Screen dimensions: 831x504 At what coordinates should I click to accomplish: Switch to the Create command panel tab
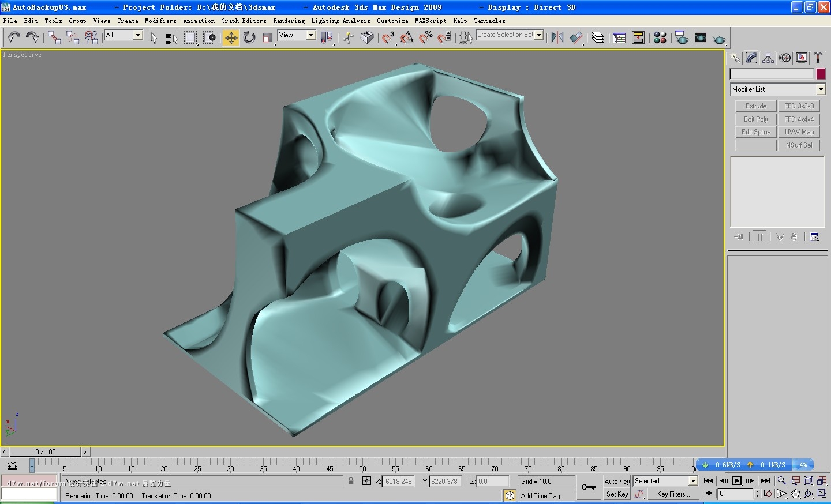[735, 58]
